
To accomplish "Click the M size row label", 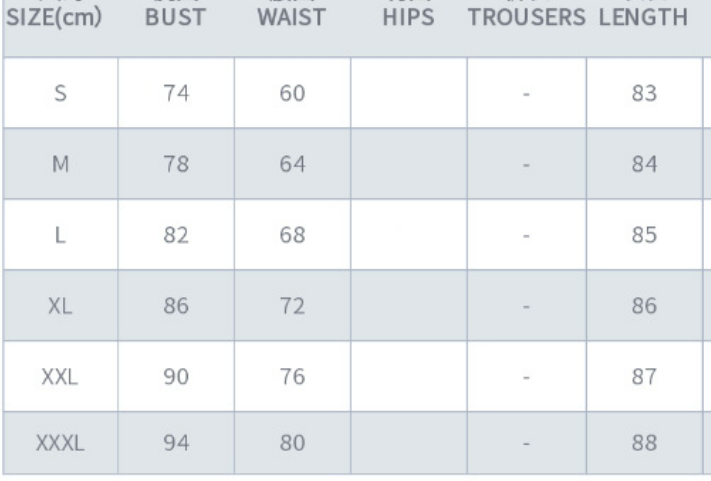I will point(59,164).
